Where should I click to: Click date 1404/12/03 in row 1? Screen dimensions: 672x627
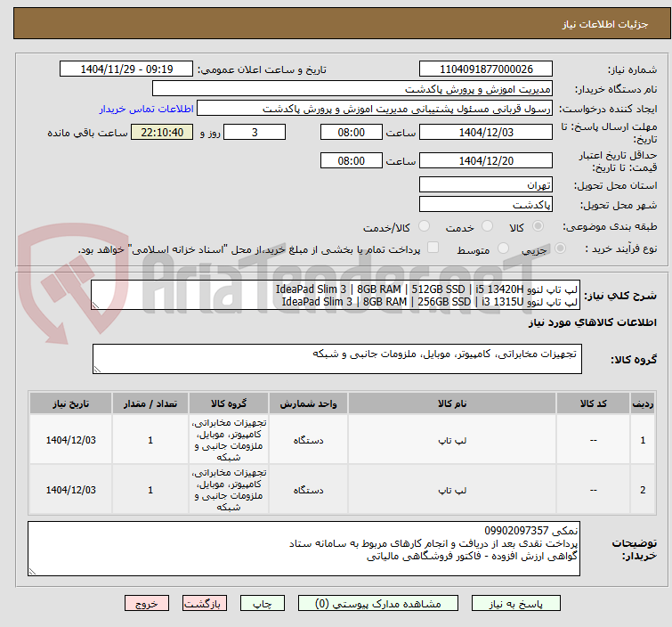pos(70,441)
